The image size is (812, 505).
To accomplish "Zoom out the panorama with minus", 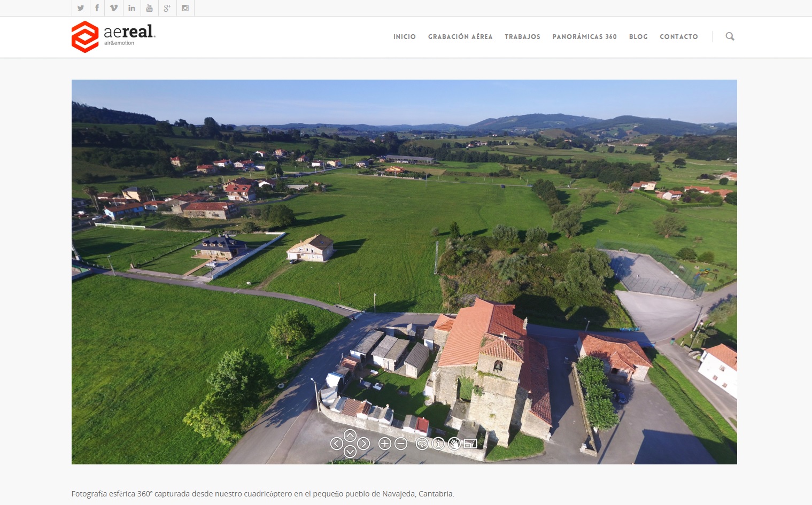I will [x=401, y=444].
